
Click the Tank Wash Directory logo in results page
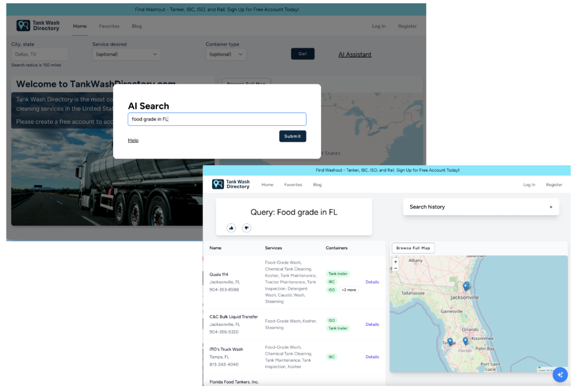(x=231, y=184)
